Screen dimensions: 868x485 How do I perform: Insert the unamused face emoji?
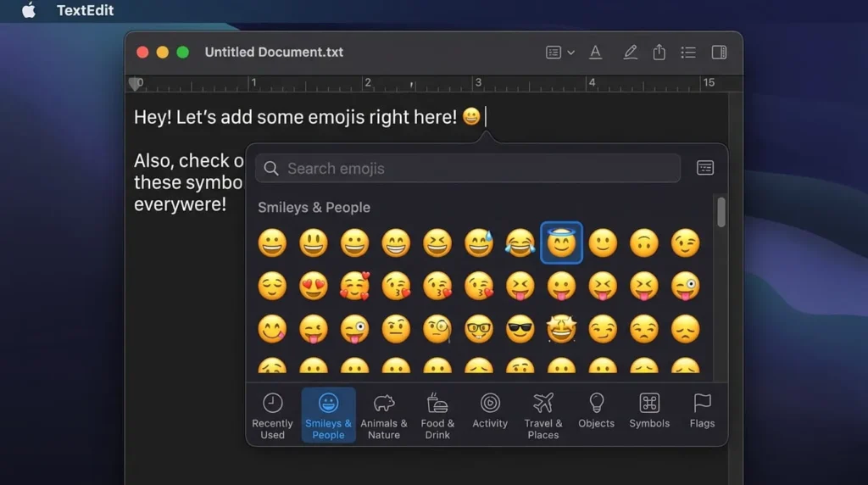tap(644, 329)
